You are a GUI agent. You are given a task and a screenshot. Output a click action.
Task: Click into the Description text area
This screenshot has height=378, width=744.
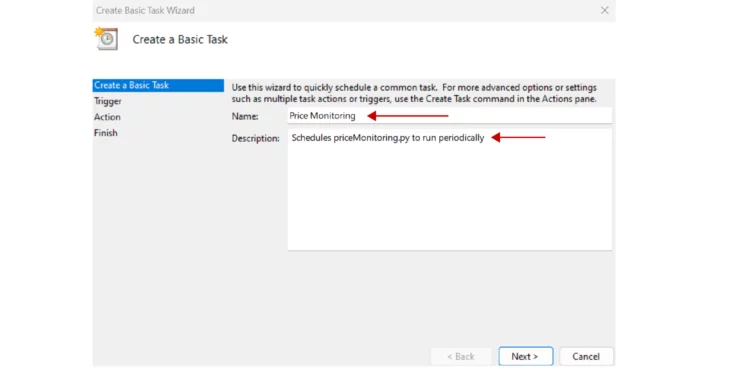(449, 190)
